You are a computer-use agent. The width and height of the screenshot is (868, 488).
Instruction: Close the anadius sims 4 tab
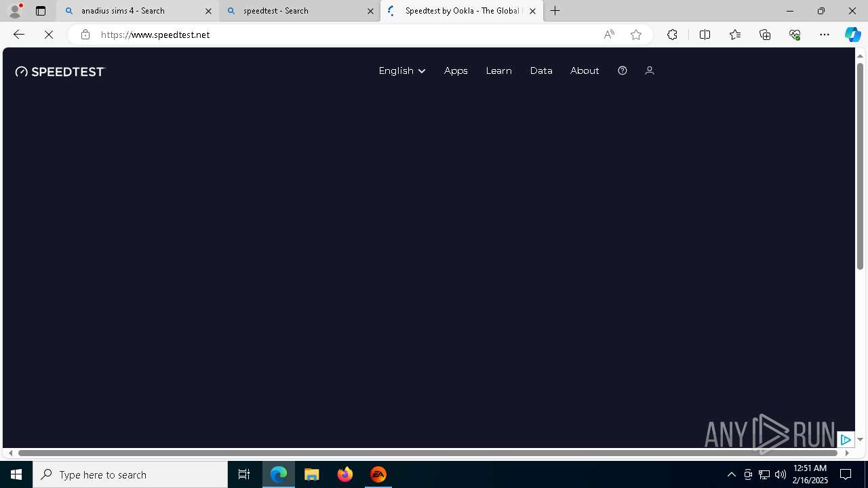pos(208,11)
